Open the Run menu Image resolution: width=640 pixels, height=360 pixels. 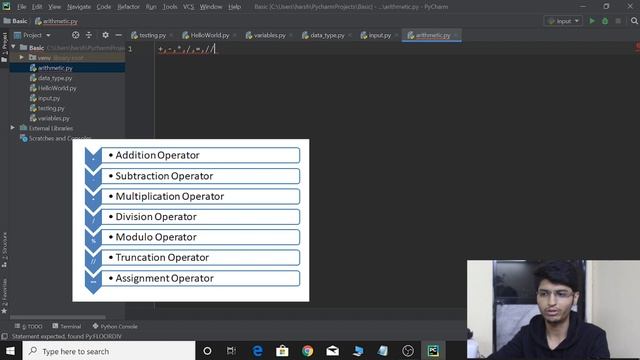pyautogui.click(x=151, y=7)
